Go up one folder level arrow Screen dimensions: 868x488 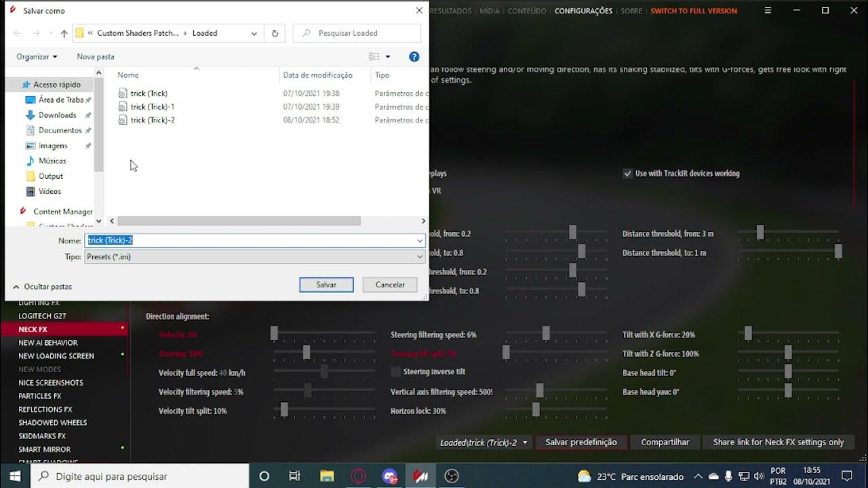[64, 33]
